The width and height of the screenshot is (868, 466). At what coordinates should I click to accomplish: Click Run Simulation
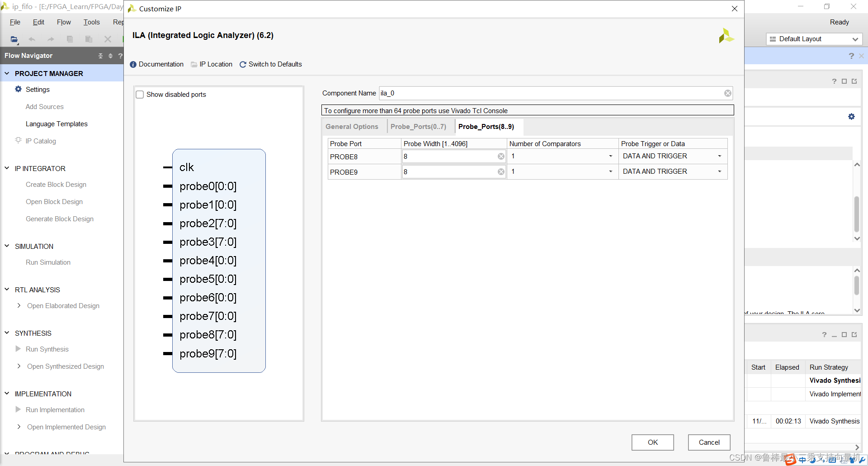click(48, 262)
